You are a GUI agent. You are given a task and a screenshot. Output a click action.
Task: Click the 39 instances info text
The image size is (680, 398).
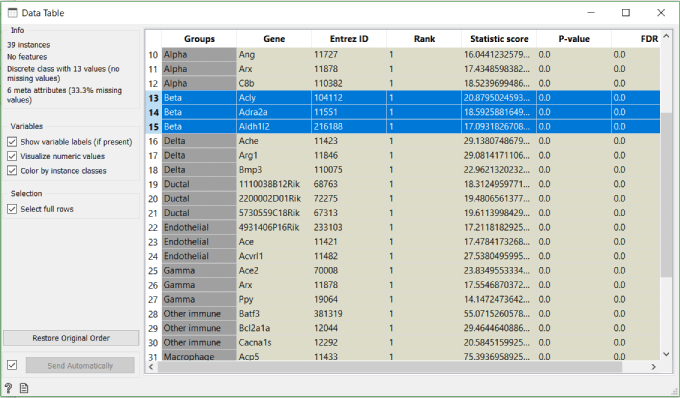(x=28, y=45)
